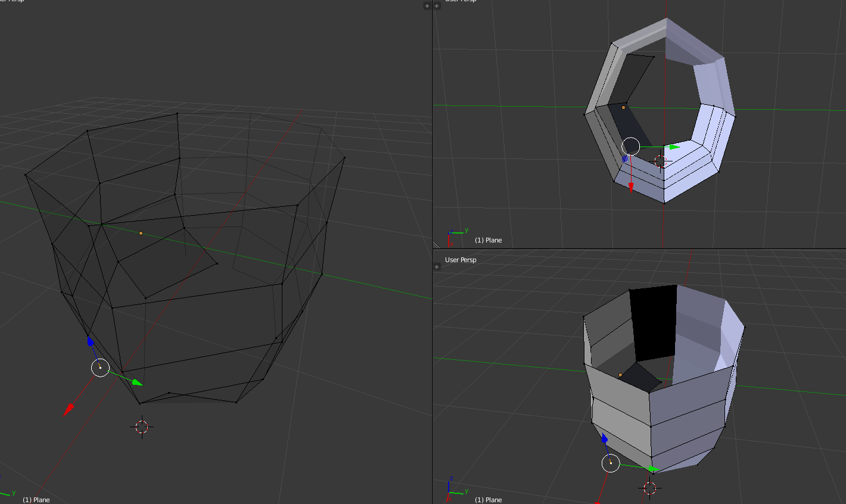The width and height of the screenshot is (846, 504).
Task: Expand the properties panel plus of the left viewport
Action: pyautogui.click(x=427, y=6)
